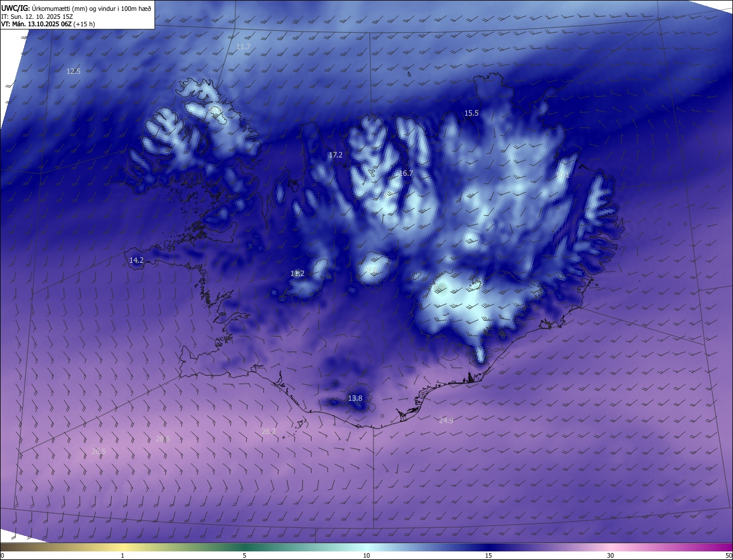This screenshot has width=733, height=560.
Task: Click the 15.5 precipitable water value
Action: tap(471, 113)
